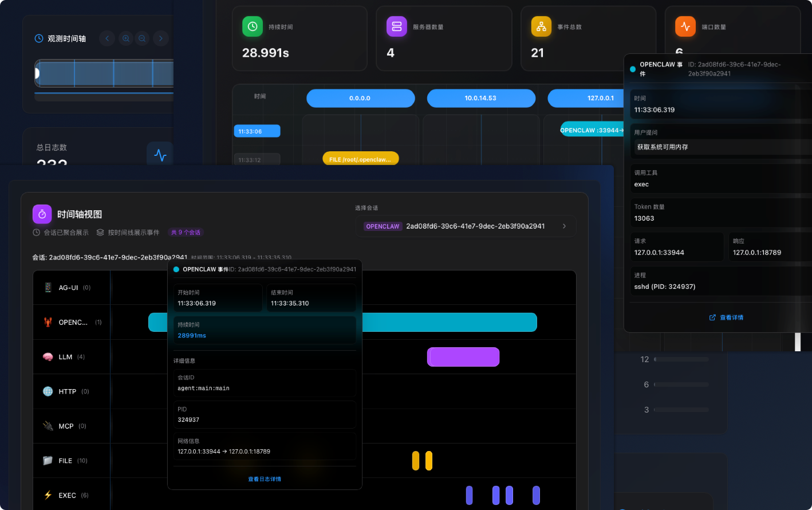The height and width of the screenshot is (510, 812).
Task: Click the purple LLM event bar
Action: click(x=463, y=357)
